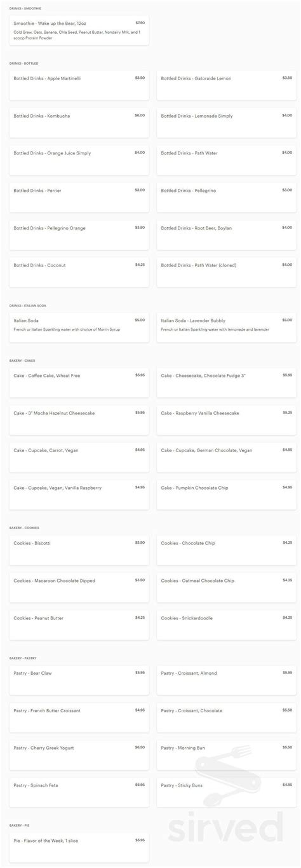This screenshot has height=868, width=301.
Task: Open Pastry Spinach Feta item
Action: pyautogui.click(x=79, y=792)
